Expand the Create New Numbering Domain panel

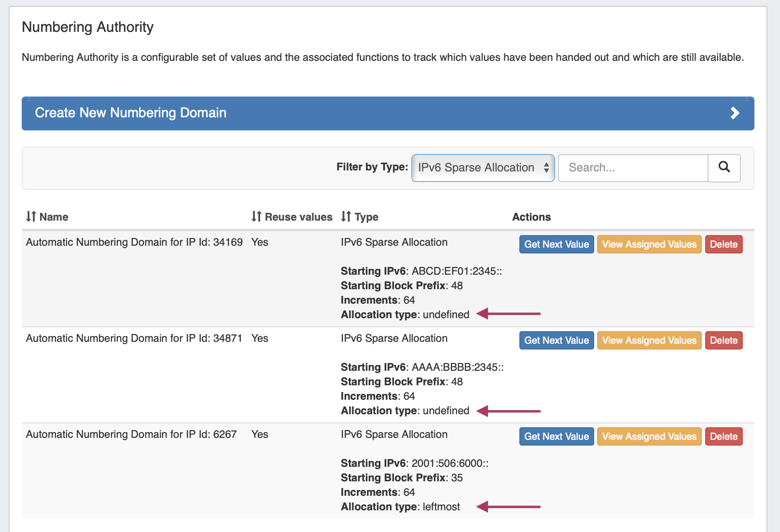point(131,113)
